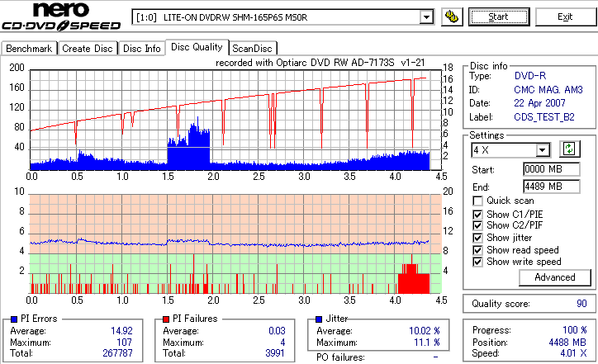598x364 pixels.
Task: Click the Start position field 0000 MB
Action: (552, 169)
